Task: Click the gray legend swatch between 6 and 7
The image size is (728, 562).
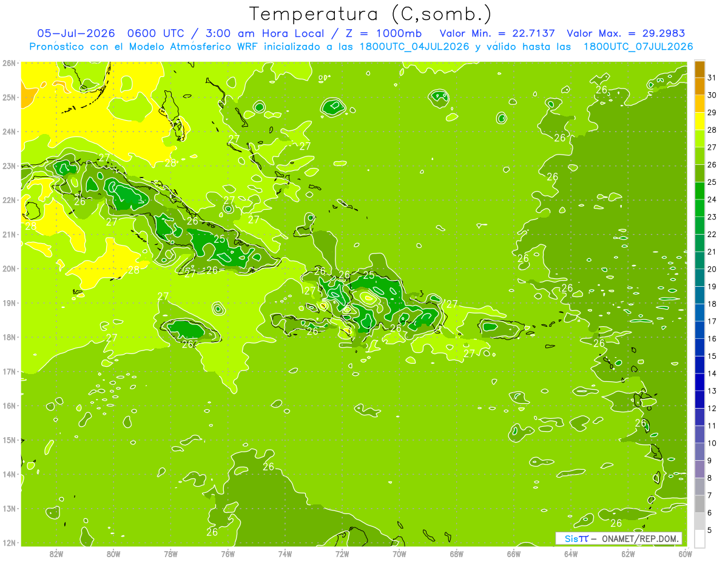Action: pos(699,504)
